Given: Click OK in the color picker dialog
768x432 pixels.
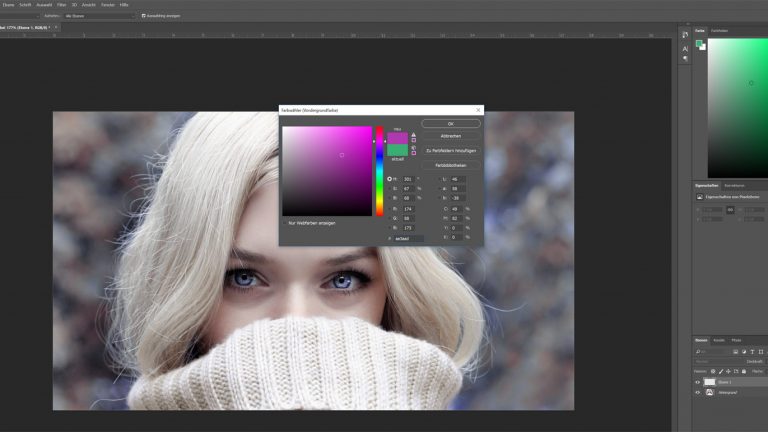Looking at the screenshot, I should pyautogui.click(x=450, y=123).
